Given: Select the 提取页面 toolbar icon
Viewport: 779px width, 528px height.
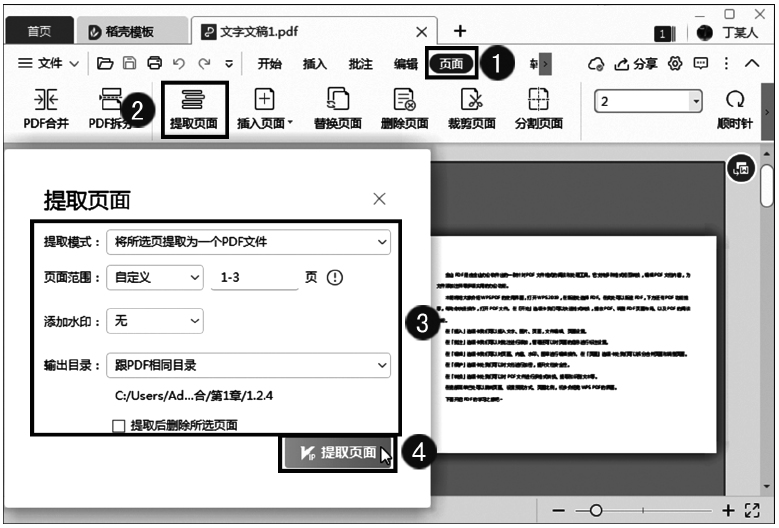Looking at the screenshot, I should (x=193, y=108).
